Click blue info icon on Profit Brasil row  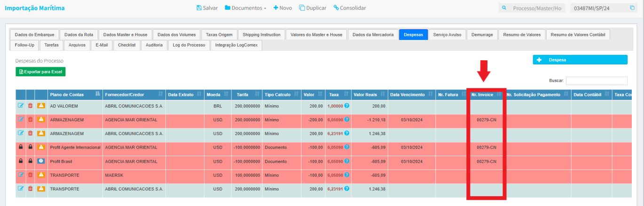(x=41, y=161)
